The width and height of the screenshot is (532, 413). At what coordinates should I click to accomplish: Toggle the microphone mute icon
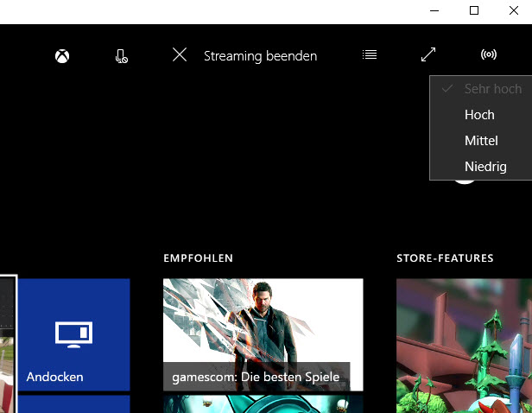click(122, 56)
